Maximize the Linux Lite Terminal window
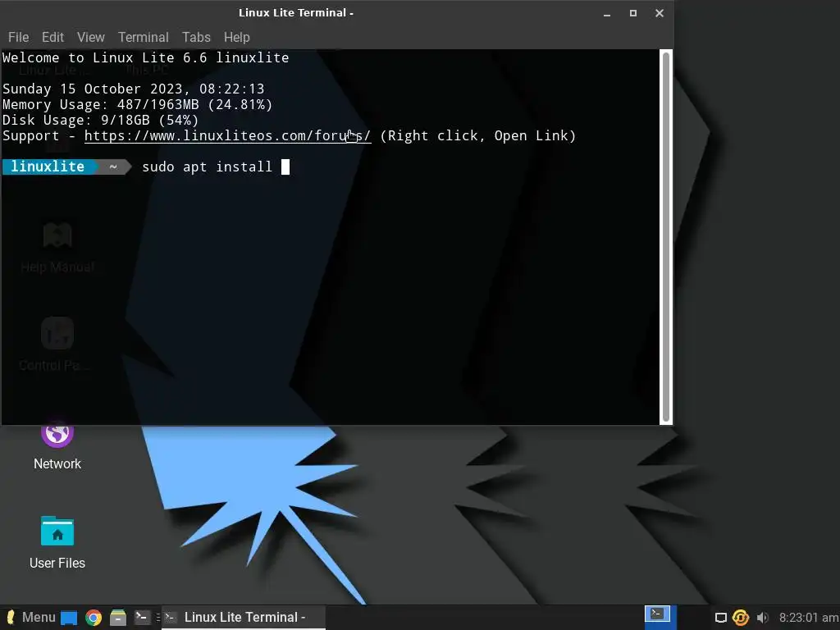Viewport: 840px width, 630px height. click(x=633, y=13)
